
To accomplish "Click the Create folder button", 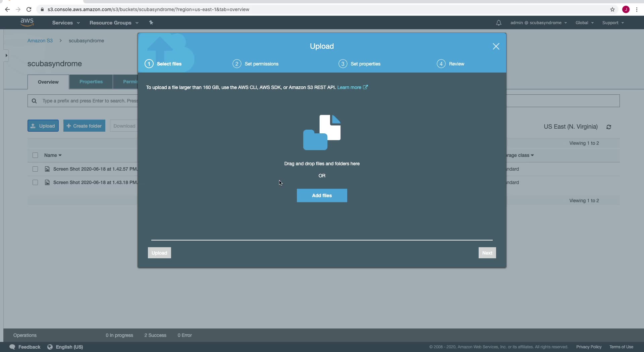I will coord(84,126).
